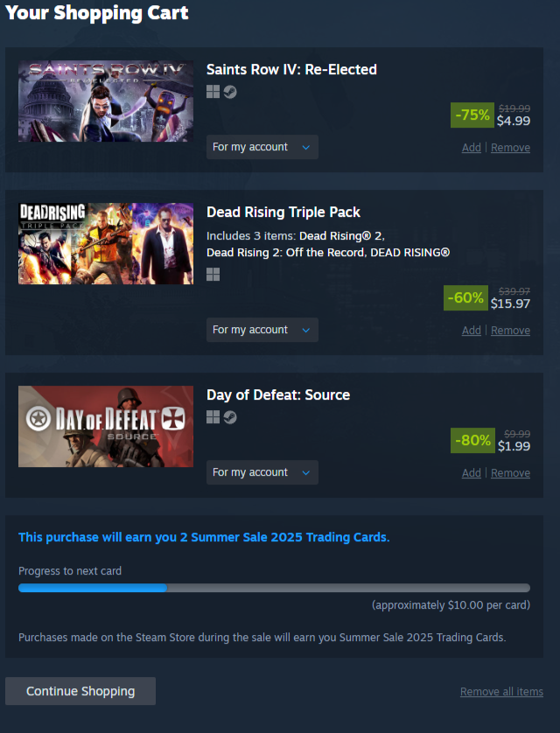Open Saints Row IV cover thumbnail
This screenshot has width=560, height=733.
tap(106, 101)
